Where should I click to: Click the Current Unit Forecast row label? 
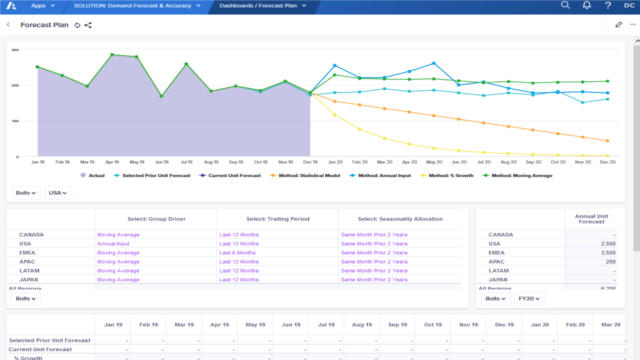(x=40, y=349)
